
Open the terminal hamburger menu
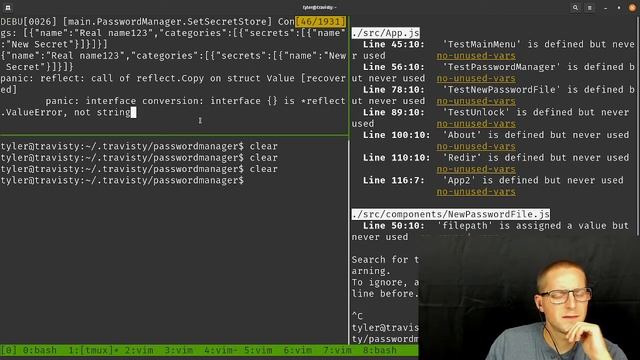[x=589, y=8]
